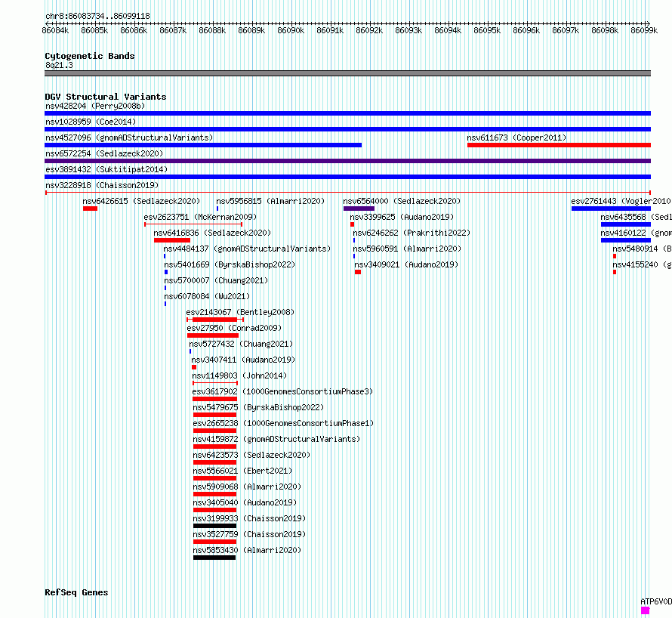Open the nsv6572254 (Sedlazeck2020) variant label

[104, 153]
